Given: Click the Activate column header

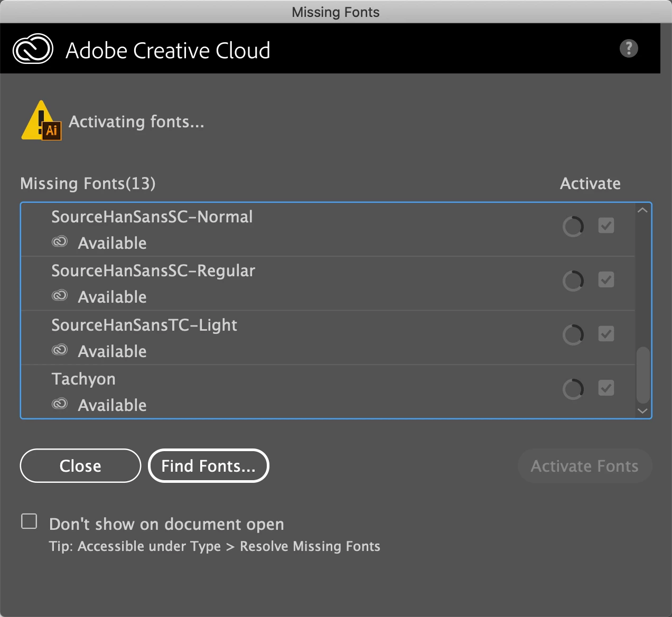Looking at the screenshot, I should coord(590,183).
